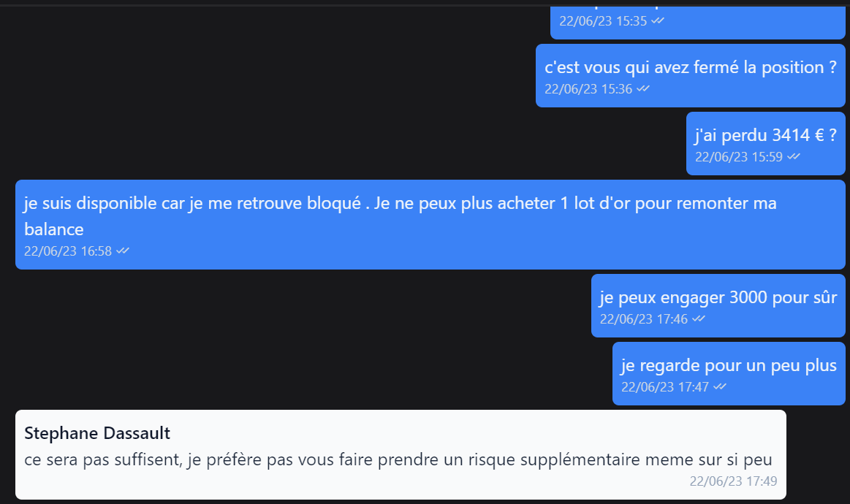This screenshot has width=850, height=504.
Task: Click the 22/06/23 15:36 timestamp
Action: (x=588, y=89)
